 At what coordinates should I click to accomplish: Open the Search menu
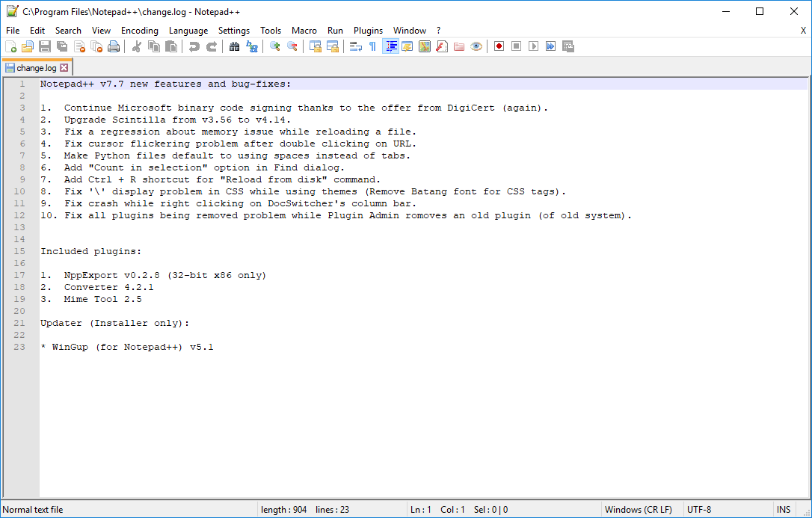[68, 31]
